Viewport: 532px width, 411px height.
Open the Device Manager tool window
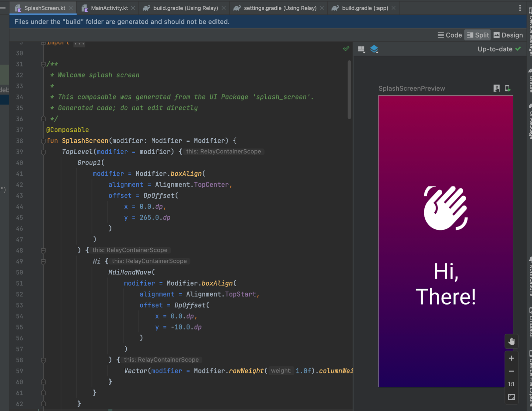point(530,31)
